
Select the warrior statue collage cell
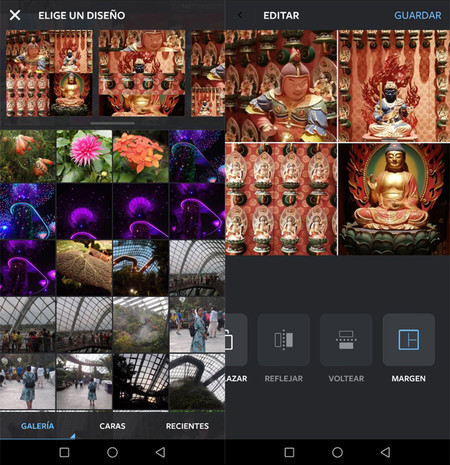tap(281, 86)
